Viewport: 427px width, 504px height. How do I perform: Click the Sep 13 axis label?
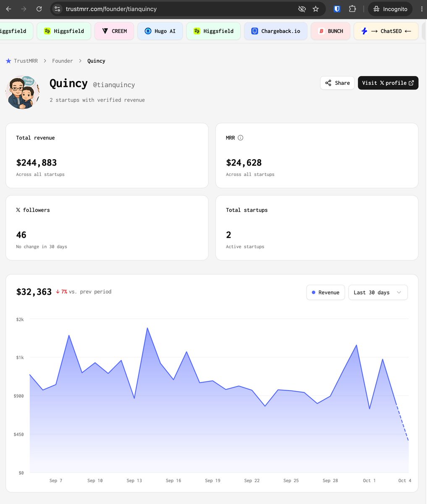click(x=134, y=480)
